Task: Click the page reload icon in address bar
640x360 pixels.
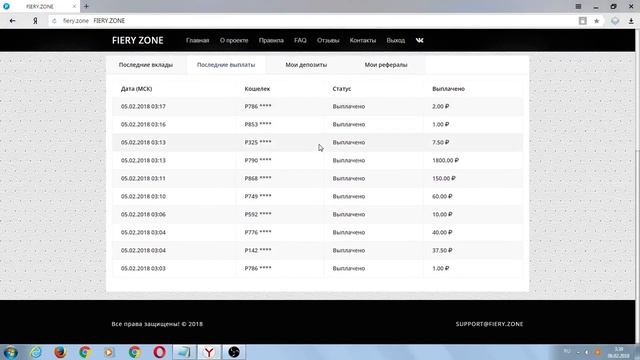Action: point(54,21)
